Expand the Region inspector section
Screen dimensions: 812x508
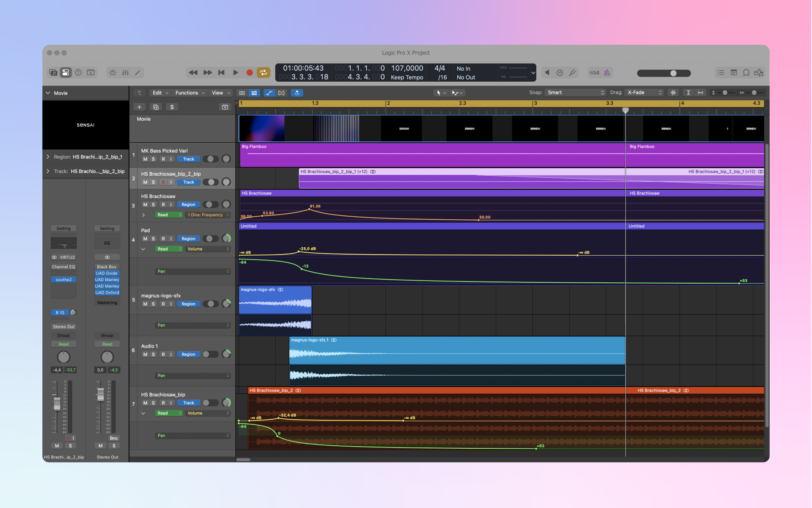48,157
